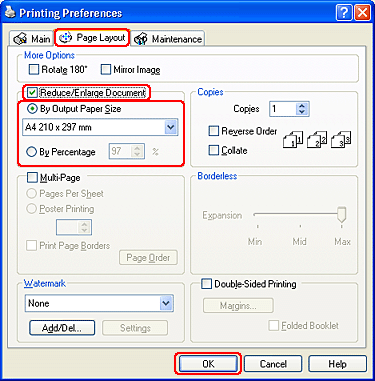Switch to the Main tab

click(x=31, y=39)
